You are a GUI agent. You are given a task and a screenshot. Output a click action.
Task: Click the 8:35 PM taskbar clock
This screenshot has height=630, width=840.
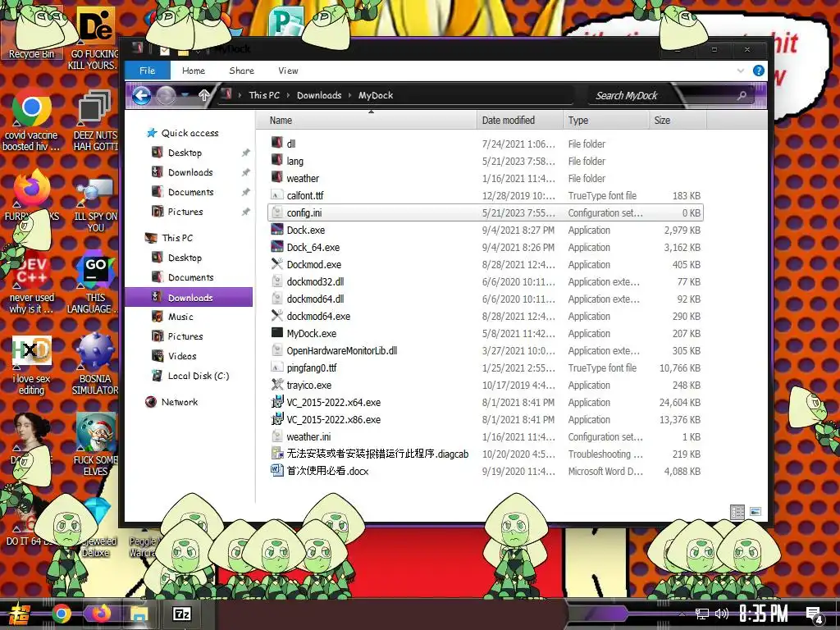click(763, 614)
